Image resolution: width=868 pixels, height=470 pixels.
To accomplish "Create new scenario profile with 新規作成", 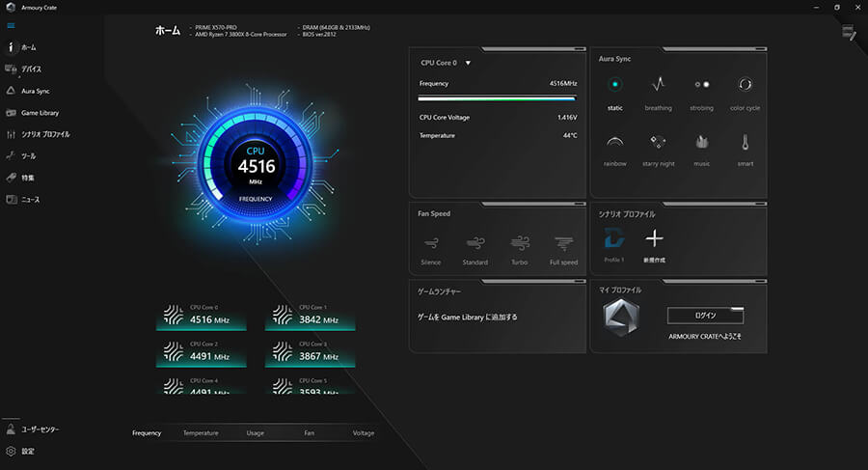I will click(654, 240).
